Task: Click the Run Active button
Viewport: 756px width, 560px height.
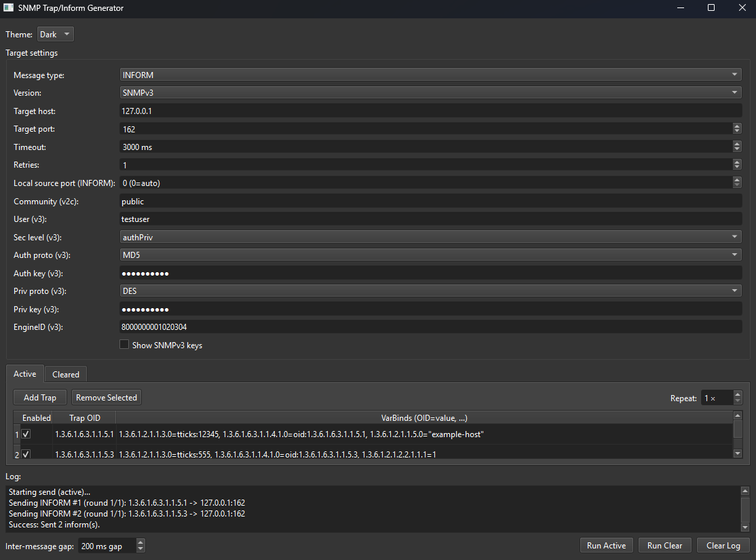Action: (x=606, y=545)
